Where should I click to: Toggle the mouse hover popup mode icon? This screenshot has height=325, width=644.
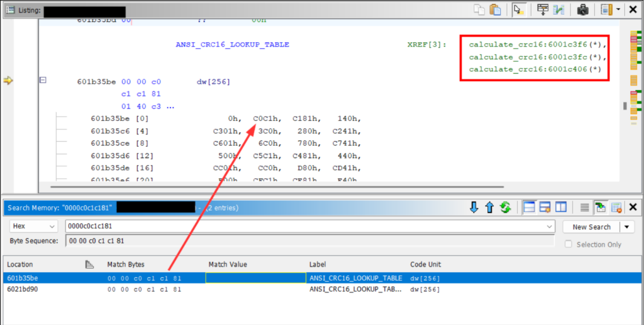coord(518,10)
